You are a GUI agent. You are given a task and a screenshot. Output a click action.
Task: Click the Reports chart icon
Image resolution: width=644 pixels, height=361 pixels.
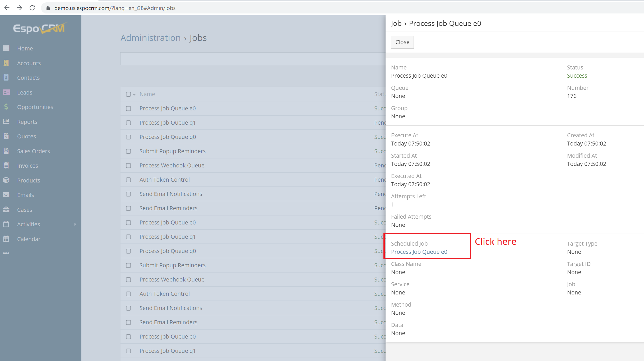6,121
